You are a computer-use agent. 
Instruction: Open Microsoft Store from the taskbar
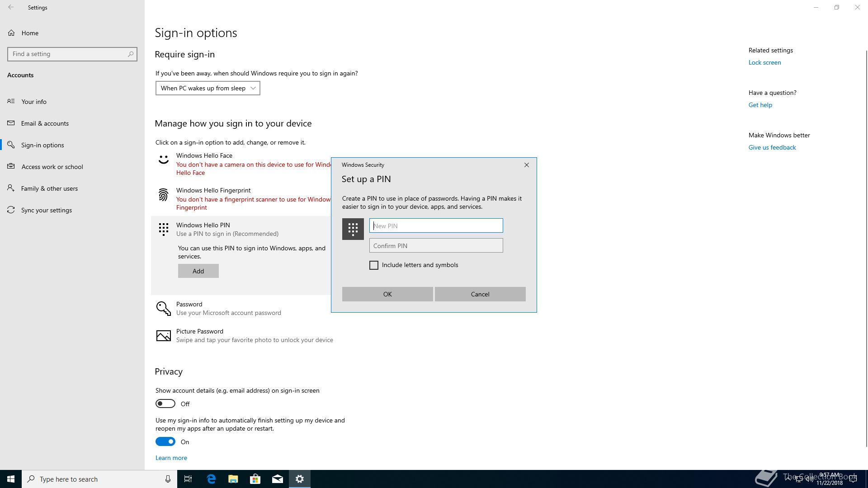click(255, 479)
